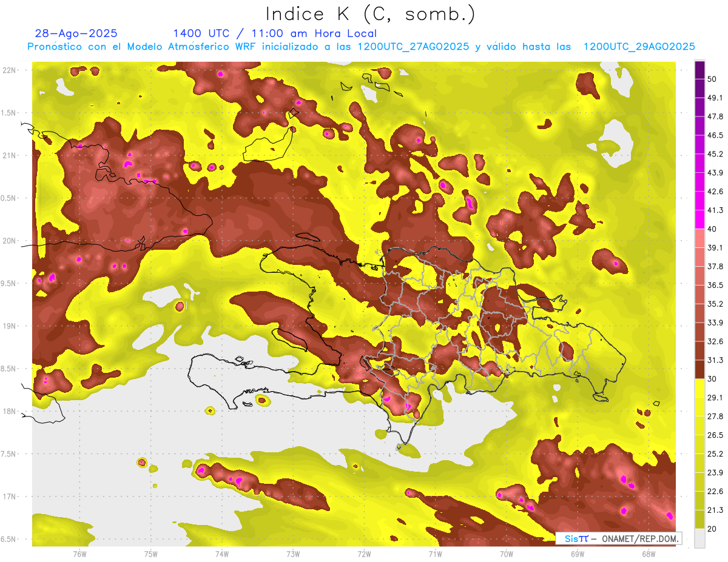728x562 pixels.
Task: Click the "72W" longitude label
Action: (x=364, y=554)
